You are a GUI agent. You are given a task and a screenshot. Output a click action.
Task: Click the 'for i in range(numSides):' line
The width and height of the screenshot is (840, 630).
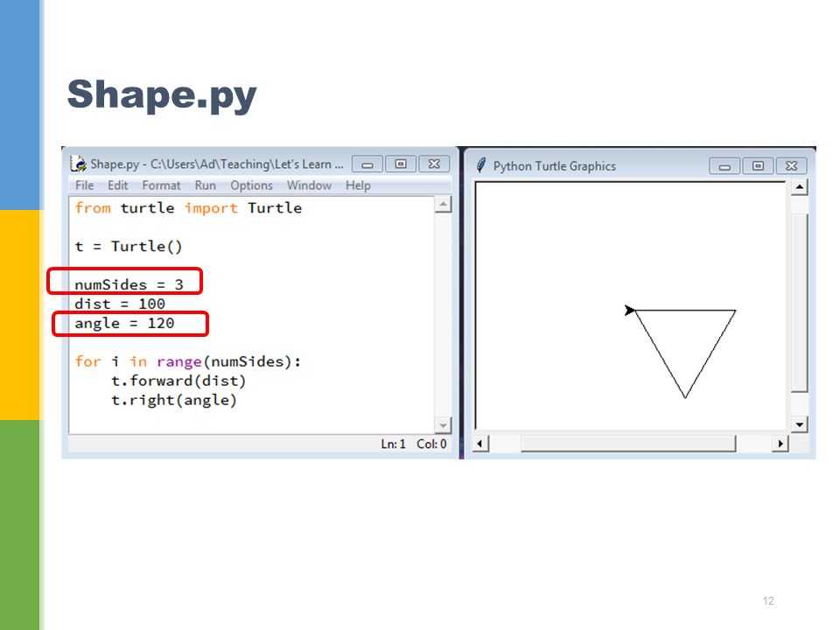[188, 361]
